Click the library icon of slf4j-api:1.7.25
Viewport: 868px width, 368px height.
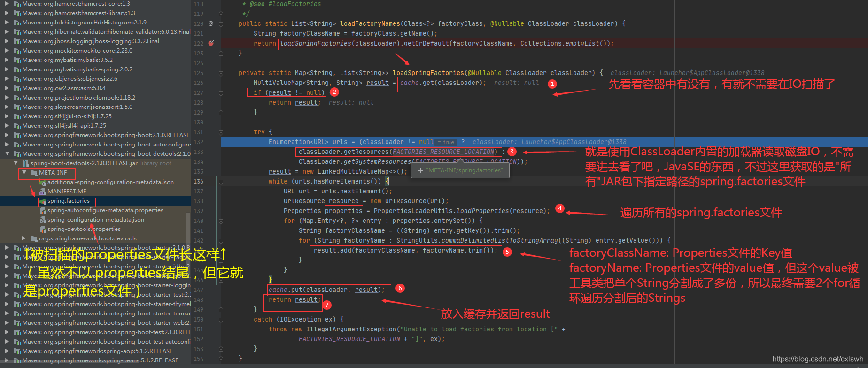tap(17, 126)
